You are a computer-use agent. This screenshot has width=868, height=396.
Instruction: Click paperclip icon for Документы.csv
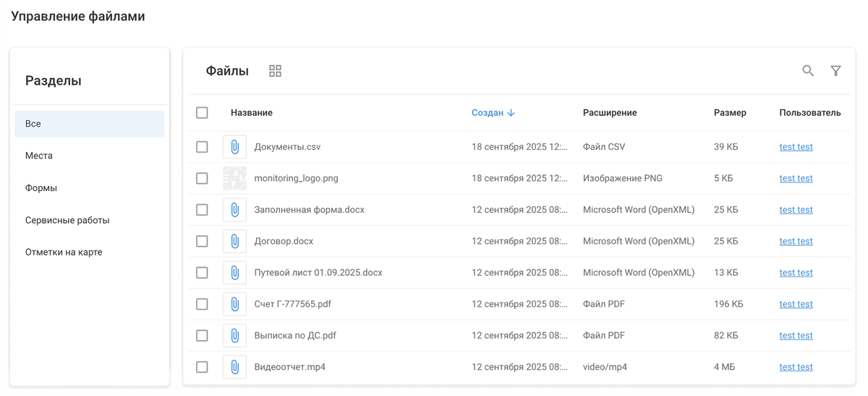[234, 147]
